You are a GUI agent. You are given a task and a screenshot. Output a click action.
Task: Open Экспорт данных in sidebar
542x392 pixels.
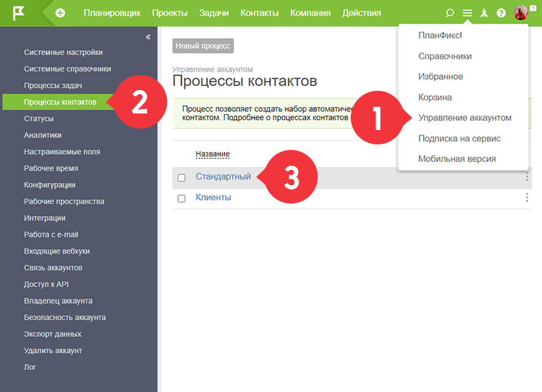[52, 334]
